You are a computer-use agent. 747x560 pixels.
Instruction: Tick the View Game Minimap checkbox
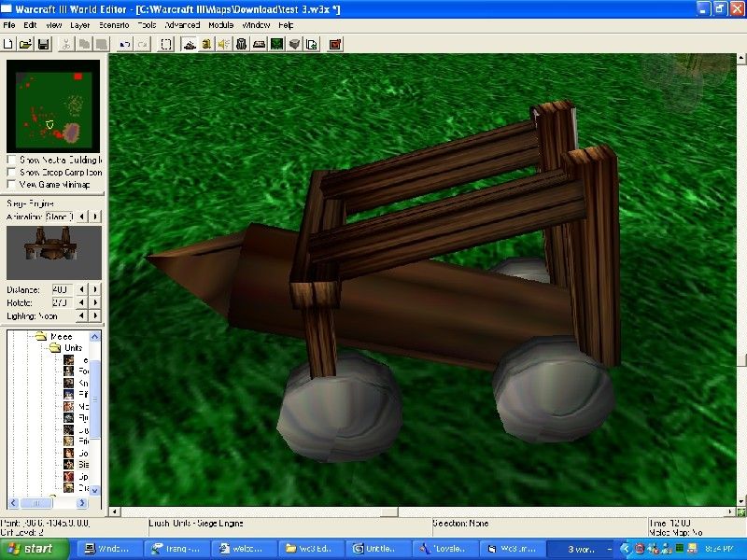pyautogui.click(x=11, y=184)
